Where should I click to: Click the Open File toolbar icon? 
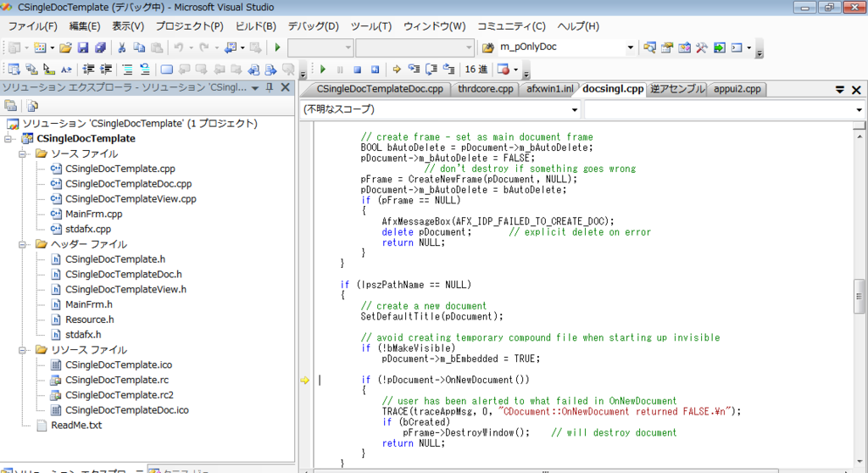tap(65, 47)
